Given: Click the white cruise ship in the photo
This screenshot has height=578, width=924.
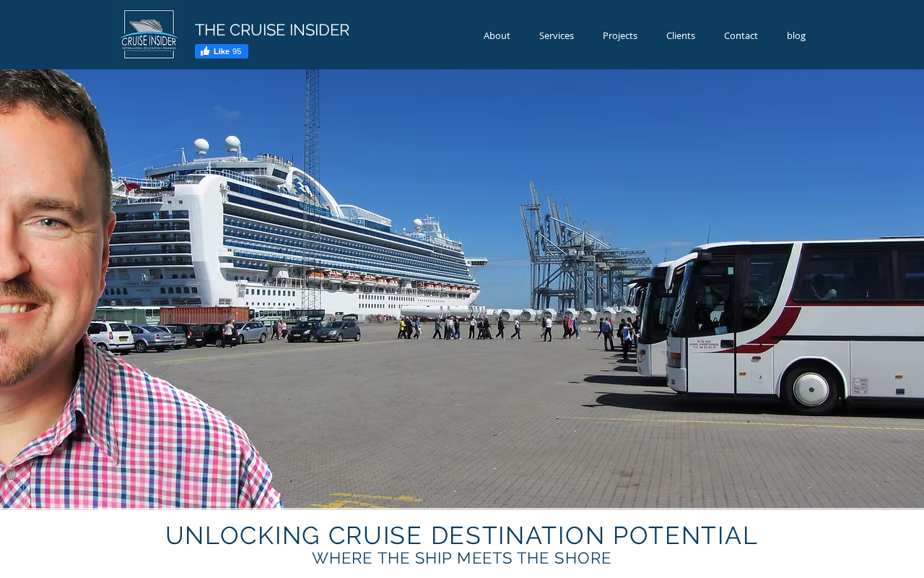Looking at the screenshot, I should click(296, 231).
